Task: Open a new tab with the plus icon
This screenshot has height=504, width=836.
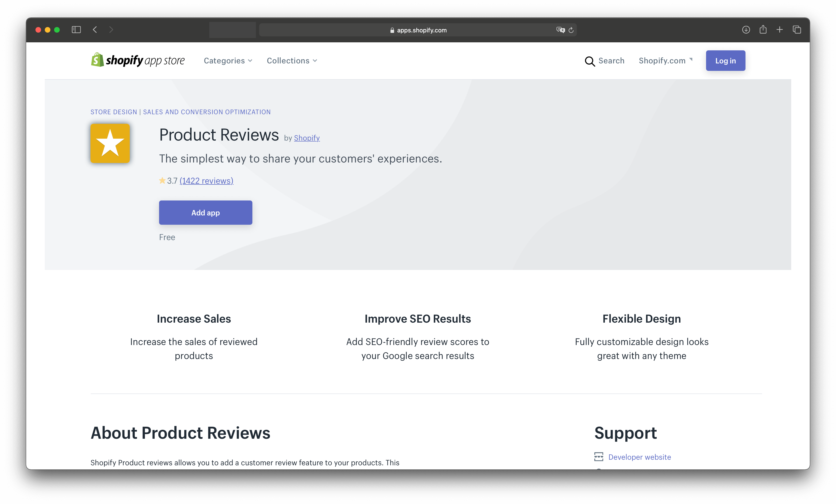Action: pyautogui.click(x=780, y=30)
